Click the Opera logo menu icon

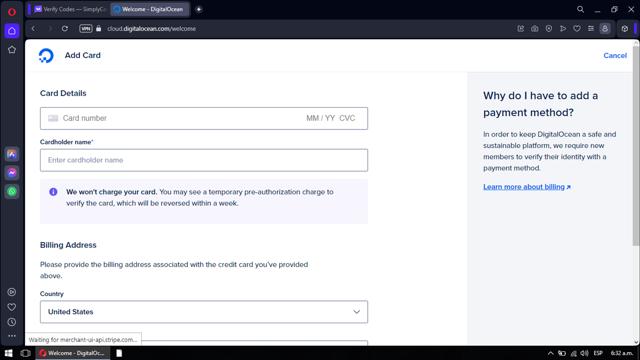tap(12, 12)
